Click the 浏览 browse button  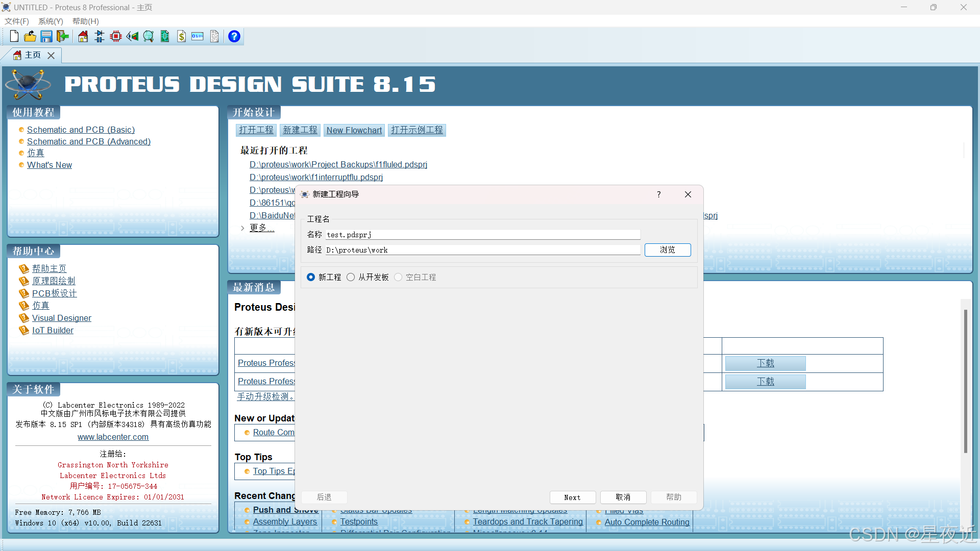coord(668,249)
